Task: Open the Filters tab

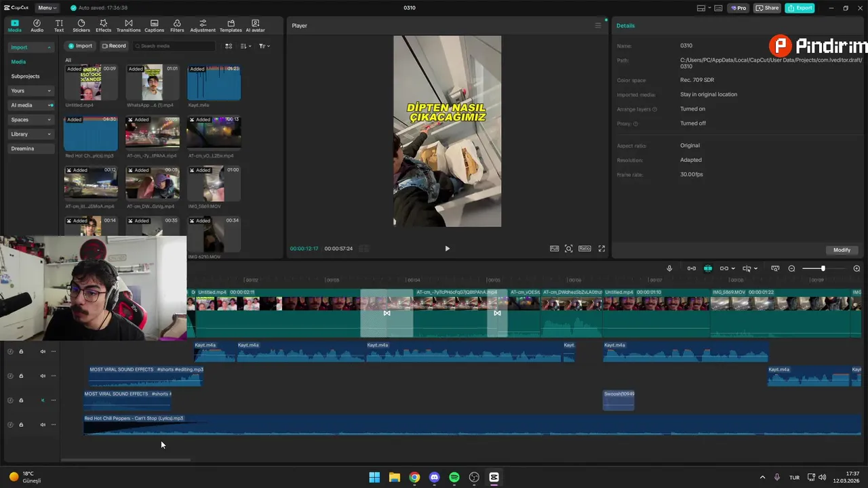Action: pos(177,26)
